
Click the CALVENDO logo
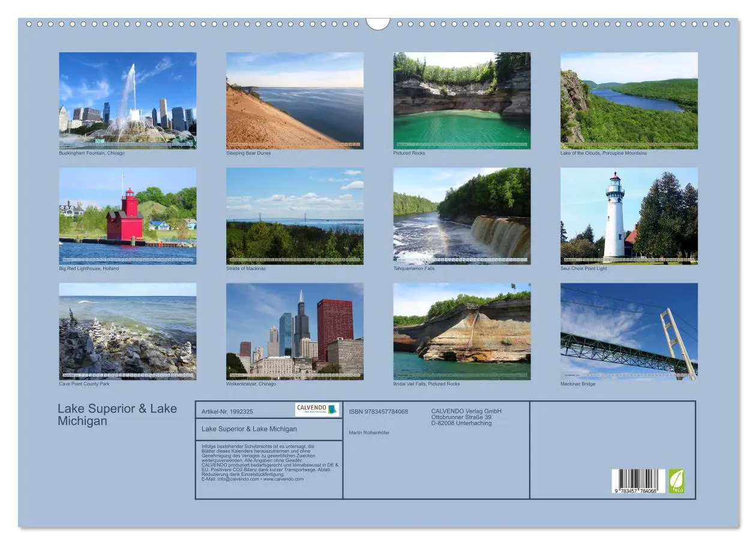click(x=317, y=409)
